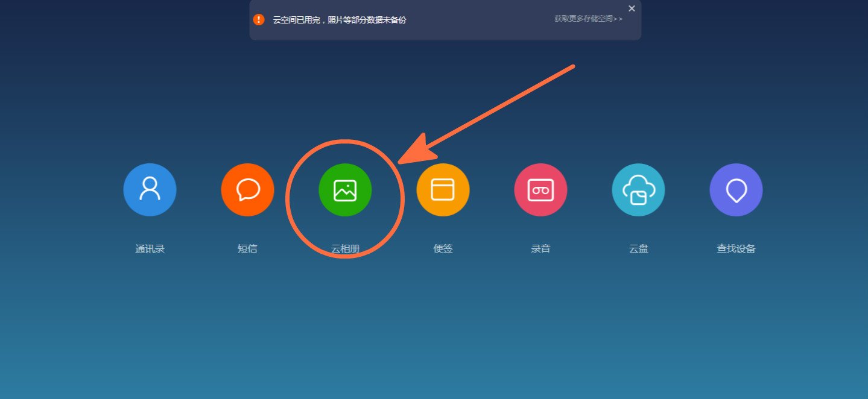This screenshot has height=399, width=868.
Task: Open the 便签 notes icon
Action: (x=443, y=189)
